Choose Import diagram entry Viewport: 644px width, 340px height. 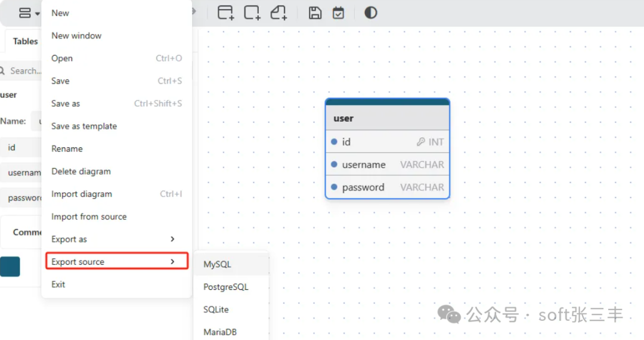[x=117, y=194]
